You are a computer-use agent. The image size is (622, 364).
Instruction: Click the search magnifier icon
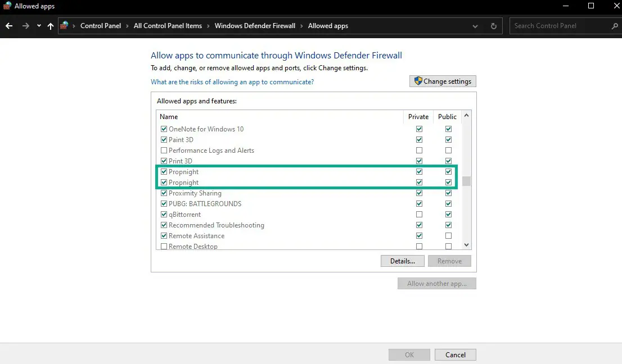[x=615, y=26]
